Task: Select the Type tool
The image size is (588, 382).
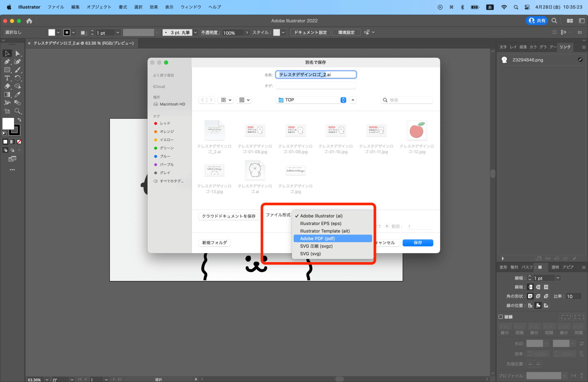Action: (x=7, y=78)
